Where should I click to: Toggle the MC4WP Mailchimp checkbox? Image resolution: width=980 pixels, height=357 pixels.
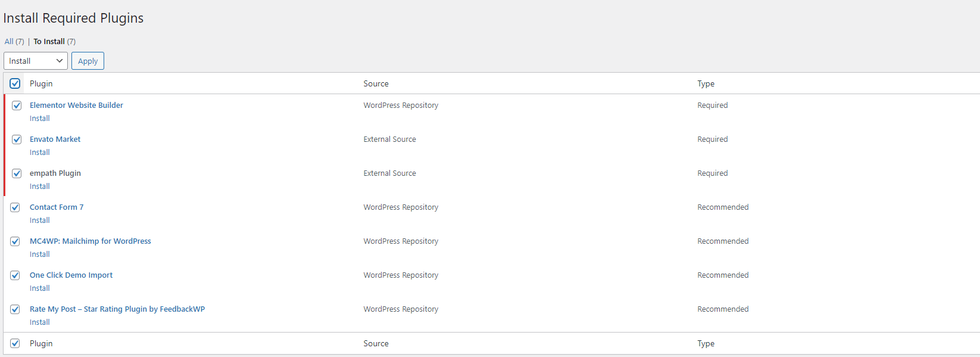(15, 241)
